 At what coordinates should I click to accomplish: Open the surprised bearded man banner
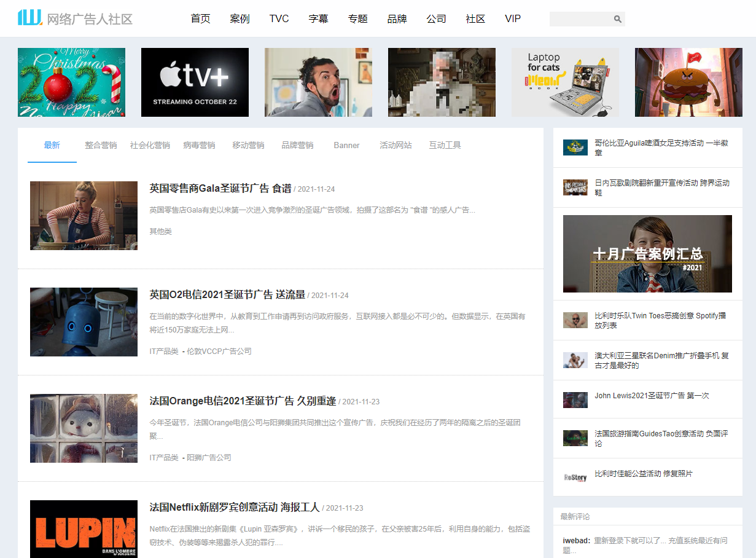pyautogui.click(x=318, y=82)
